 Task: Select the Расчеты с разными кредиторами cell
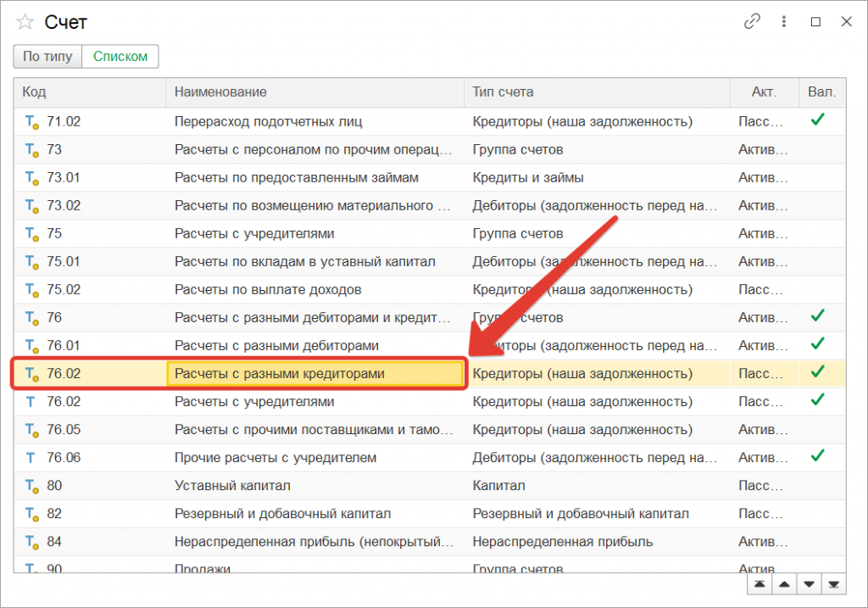point(314,374)
